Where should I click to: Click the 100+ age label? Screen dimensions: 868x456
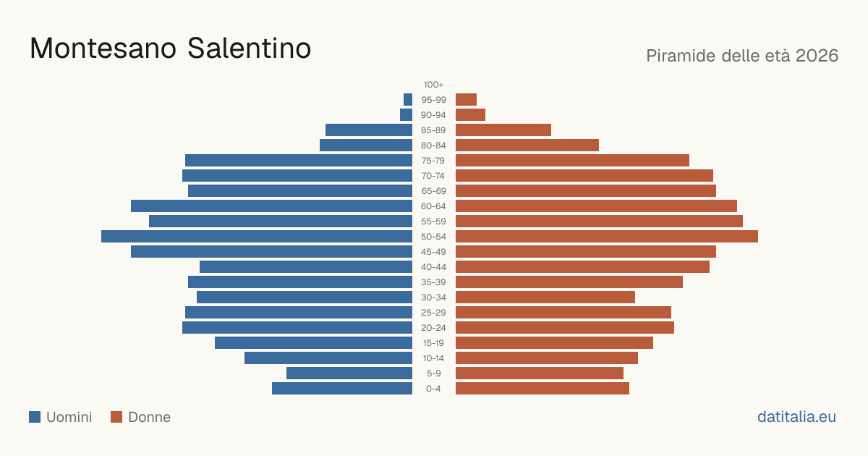point(434,85)
